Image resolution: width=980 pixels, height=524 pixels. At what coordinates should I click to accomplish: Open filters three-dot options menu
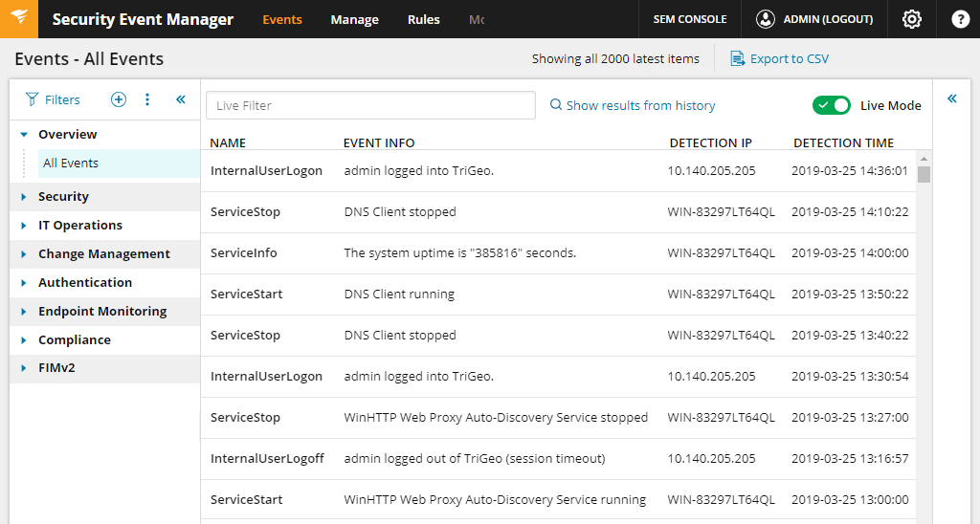pyautogui.click(x=147, y=99)
